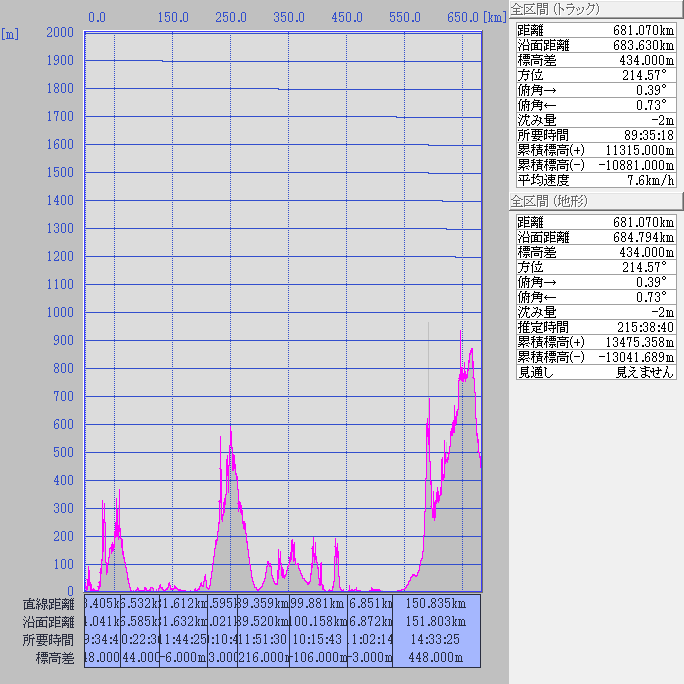Click the 見通し row showing 見えません
Screen dimensions: 684x684
click(x=596, y=371)
